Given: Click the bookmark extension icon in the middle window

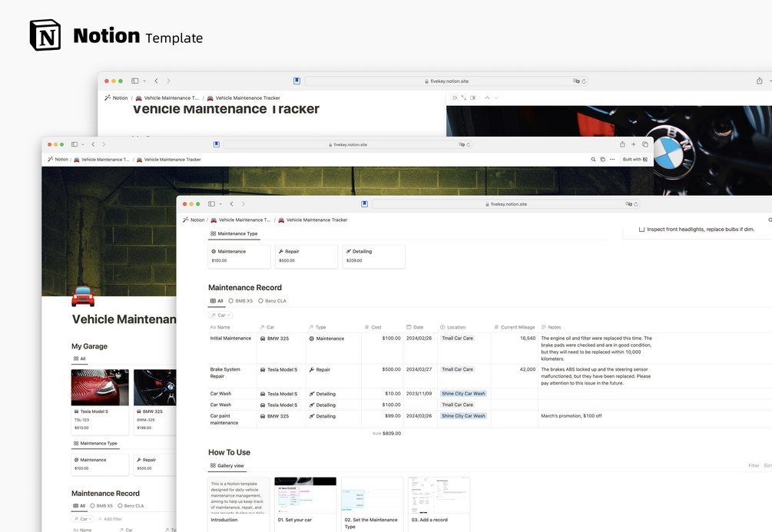Looking at the screenshot, I should click(216, 144).
